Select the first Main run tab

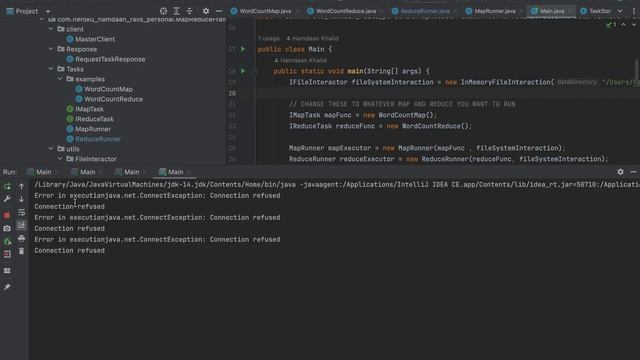[x=43, y=172]
